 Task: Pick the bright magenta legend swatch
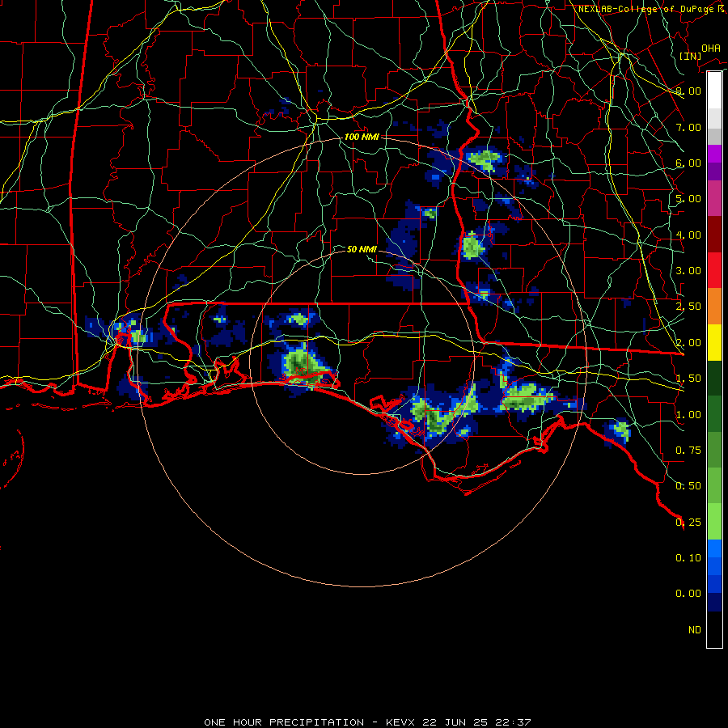pyautogui.click(x=714, y=154)
